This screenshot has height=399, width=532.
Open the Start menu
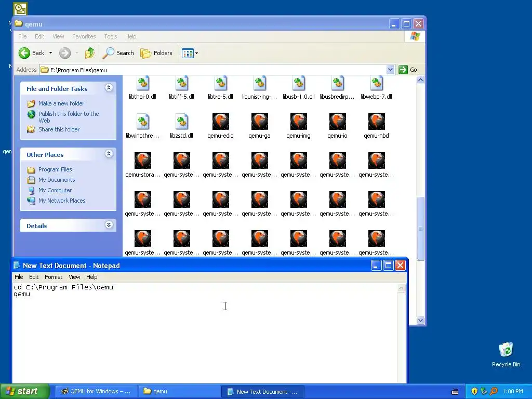click(x=25, y=391)
